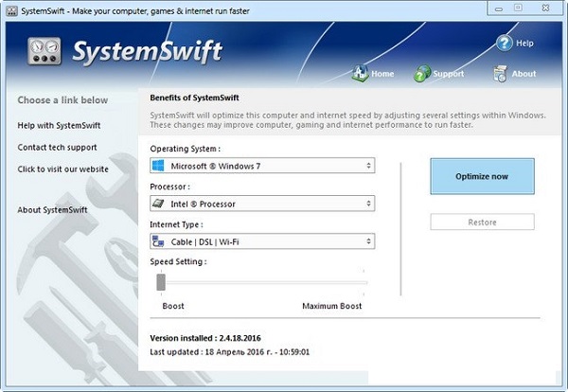This screenshot has width=568, height=392.
Task: Click the Maximum Boost slider label
Action: [x=332, y=306]
